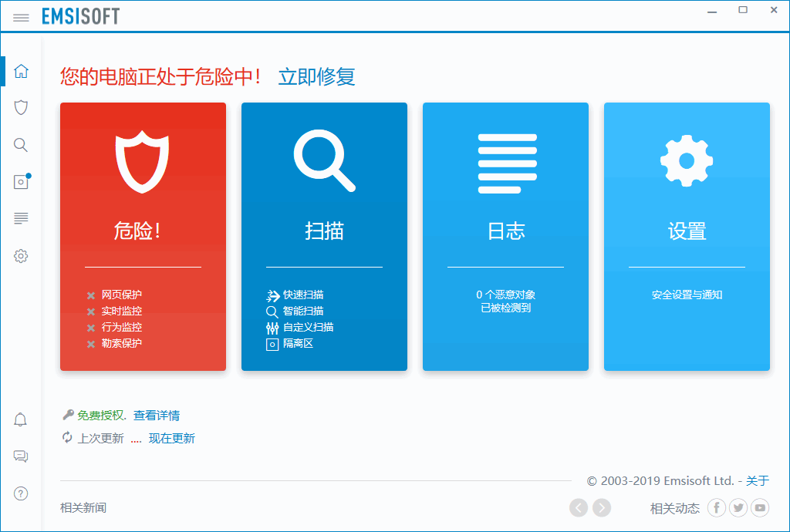Show previous news item with left arrow
Viewport: 790px width, 532px height.
tap(579, 507)
